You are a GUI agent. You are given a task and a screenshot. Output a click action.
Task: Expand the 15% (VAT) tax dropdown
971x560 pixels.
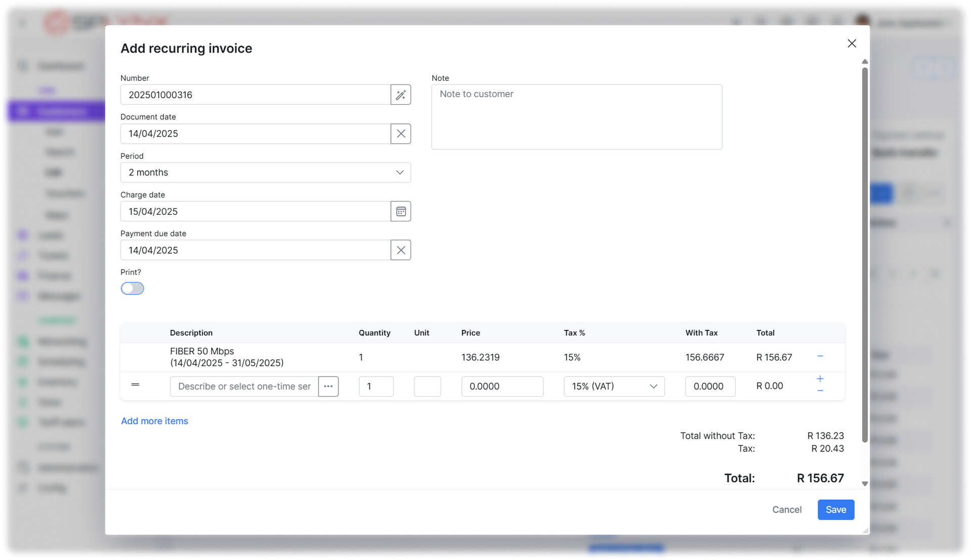[614, 387]
